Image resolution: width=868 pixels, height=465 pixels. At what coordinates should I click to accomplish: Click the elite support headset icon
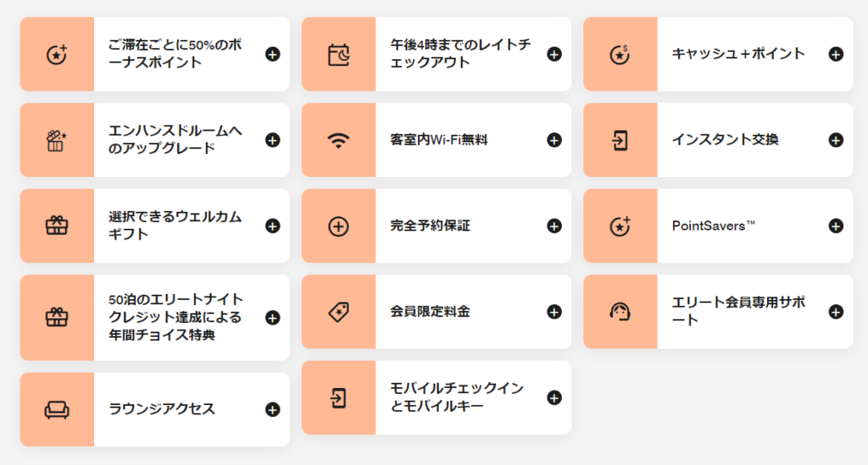620,312
